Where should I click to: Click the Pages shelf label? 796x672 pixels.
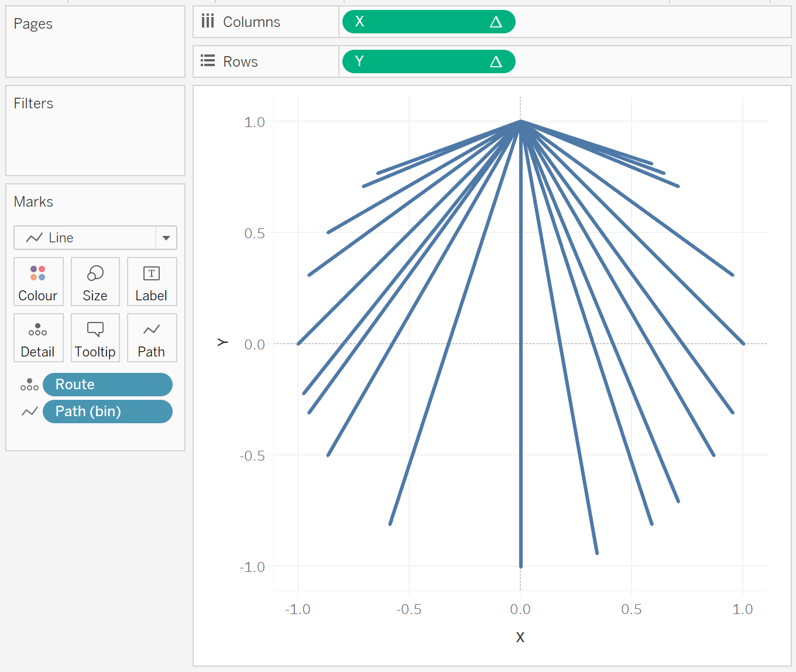[33, 24]
